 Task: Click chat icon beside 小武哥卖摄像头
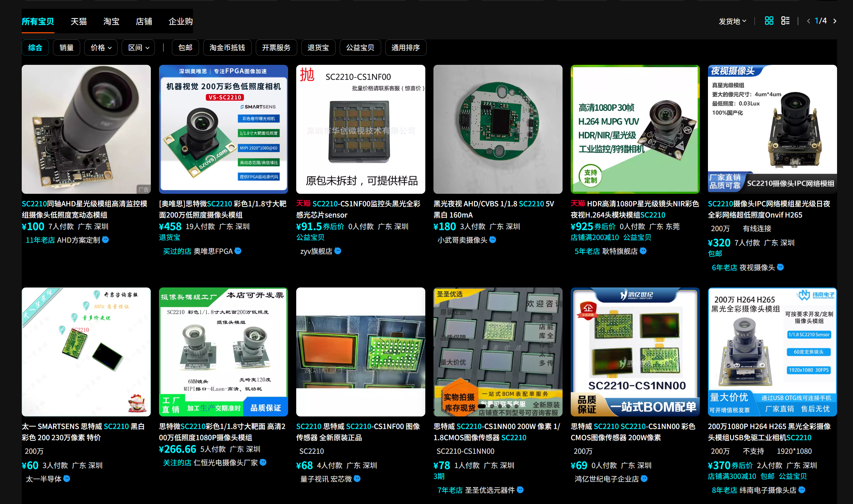(x=493, y=240)
